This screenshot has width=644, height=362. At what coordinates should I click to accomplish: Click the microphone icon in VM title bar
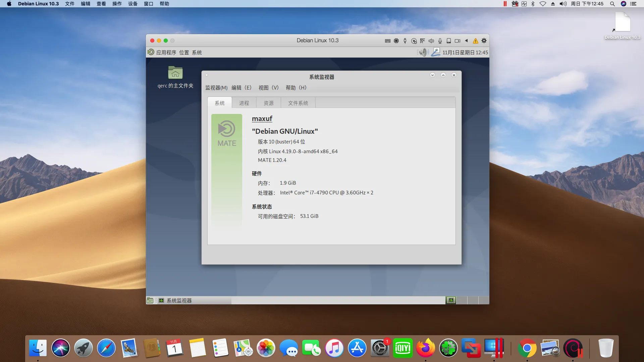(x=440, y=41)
